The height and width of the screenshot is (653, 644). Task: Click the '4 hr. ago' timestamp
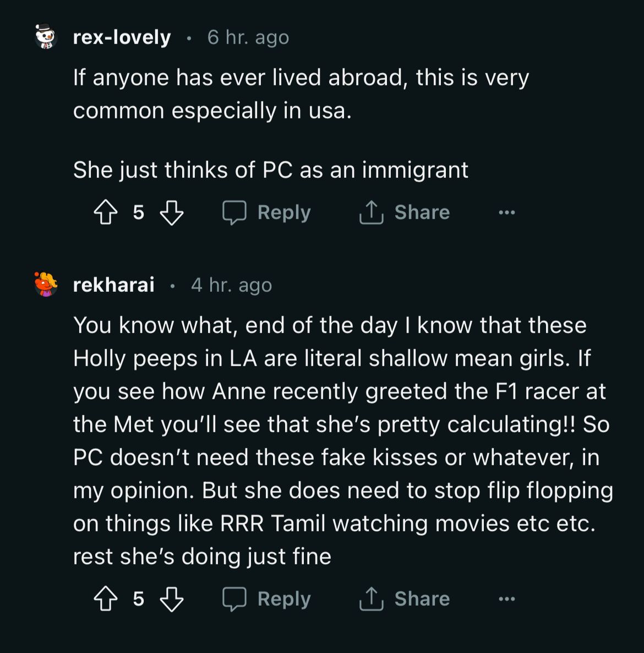231,285
